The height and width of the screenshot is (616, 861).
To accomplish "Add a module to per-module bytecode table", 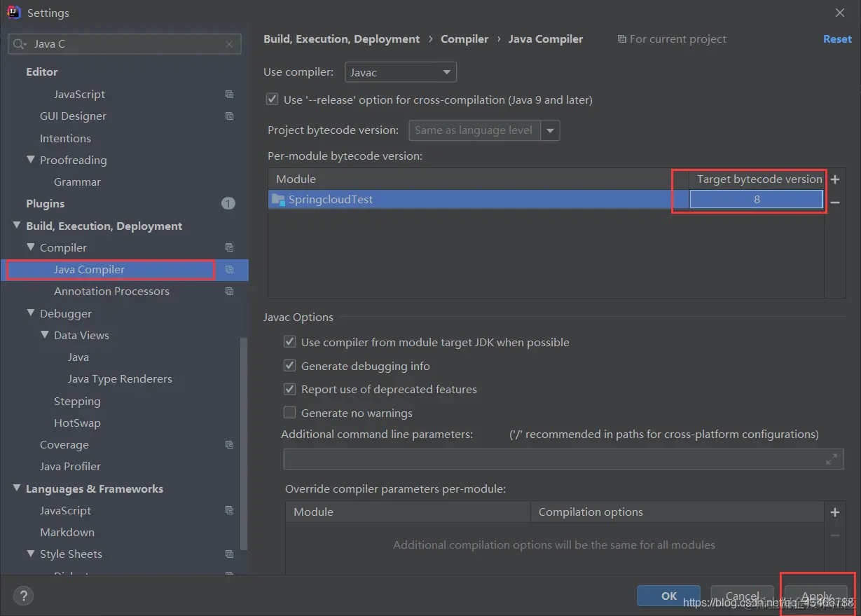I will (835, 179).
